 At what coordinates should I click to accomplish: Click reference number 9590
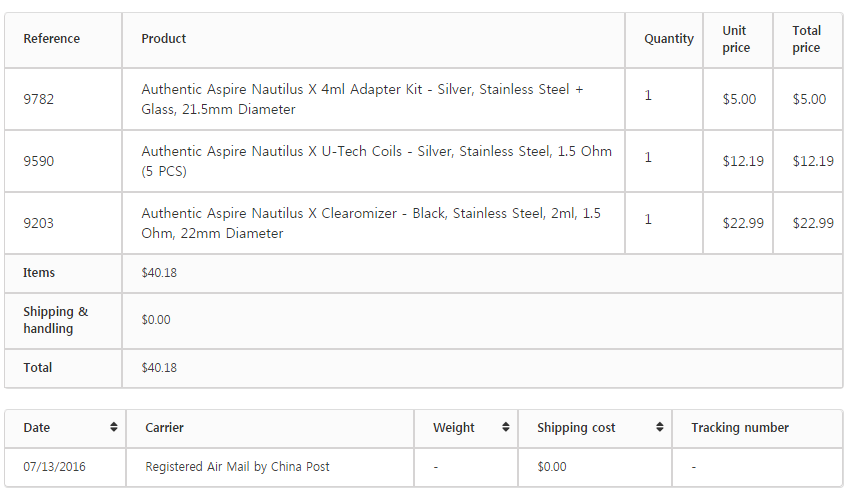[x=38, y=161]
